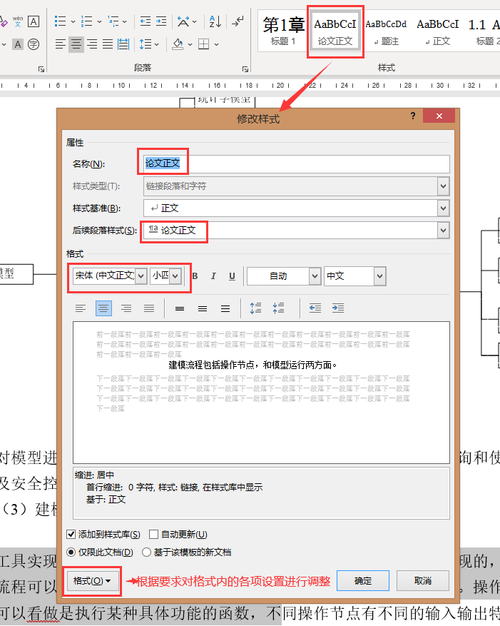Click the 确定 button
The image size is (500, 626).
[x=363, y=580]
